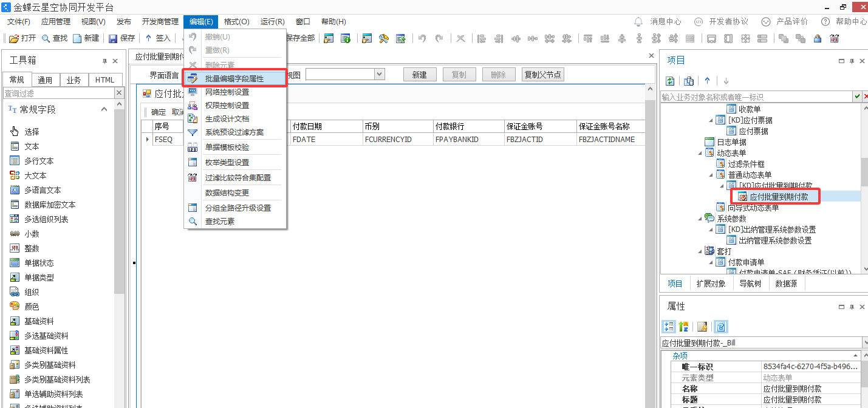This screenshot has height=408, width=868.
Task: Toggle the categorized view button in the 属性 panel
Action: [669, 327]
